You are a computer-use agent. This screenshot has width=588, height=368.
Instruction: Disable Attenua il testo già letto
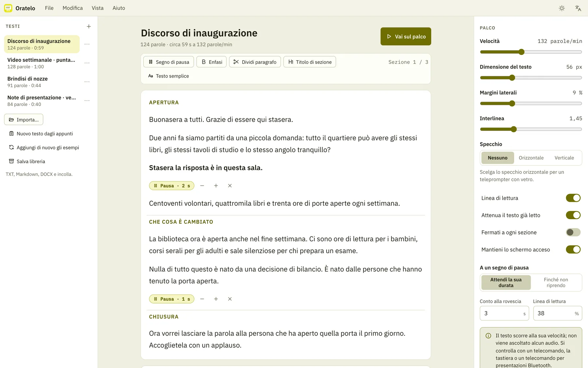573,215
